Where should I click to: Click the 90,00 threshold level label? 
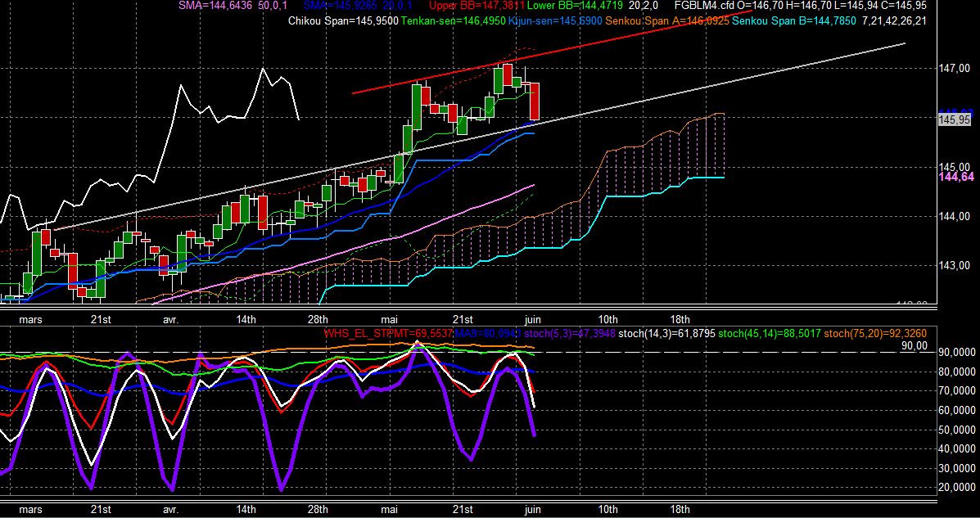point(915,345)
